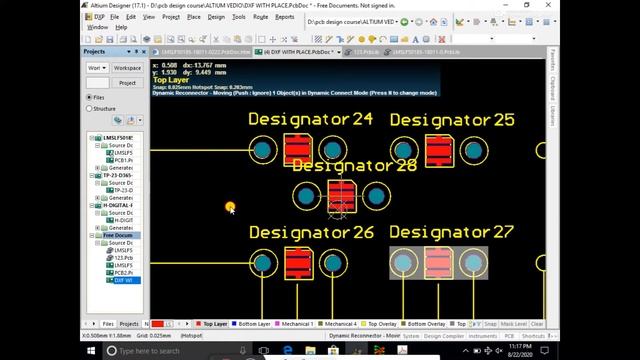Click the Cut scissors icon
640x360 pixels.
pos(216,40)
